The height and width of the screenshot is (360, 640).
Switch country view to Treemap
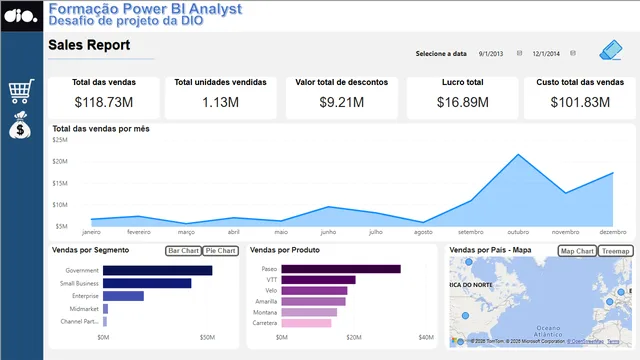pos(616,251)
